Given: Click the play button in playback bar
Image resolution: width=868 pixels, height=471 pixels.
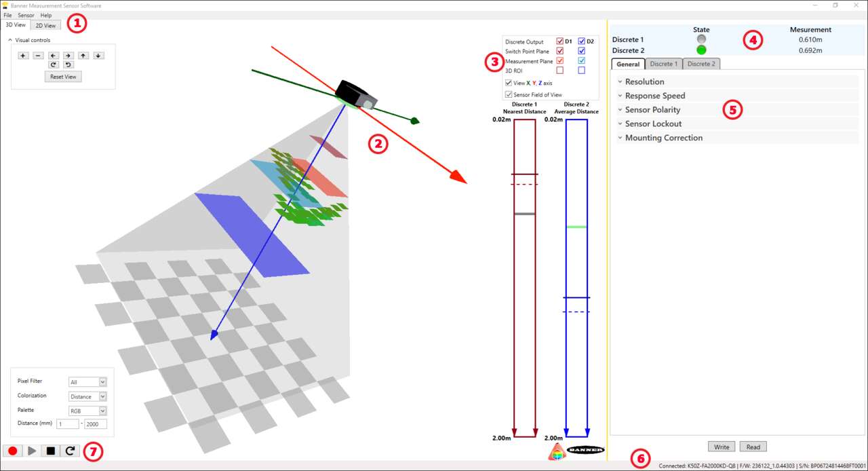Looking at the screenshot, I should 32,451.
